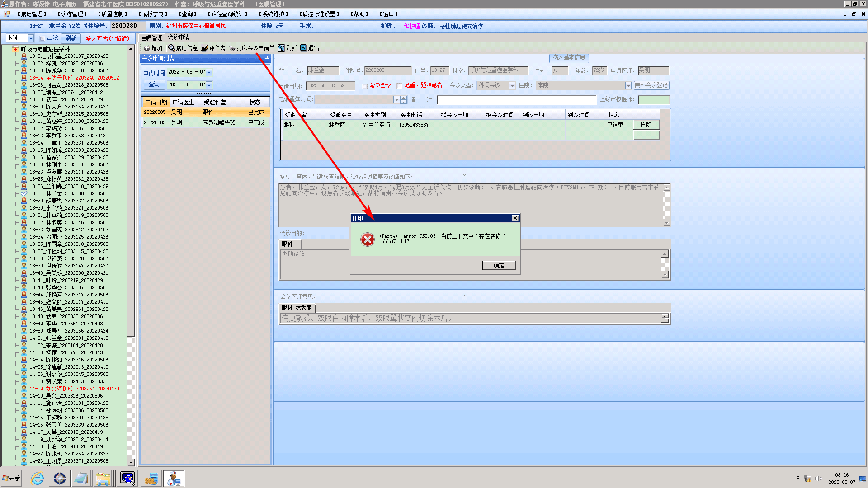Click the 刷新 icon beside 评价表
The image size is (868, 488).
click(281, 48)
